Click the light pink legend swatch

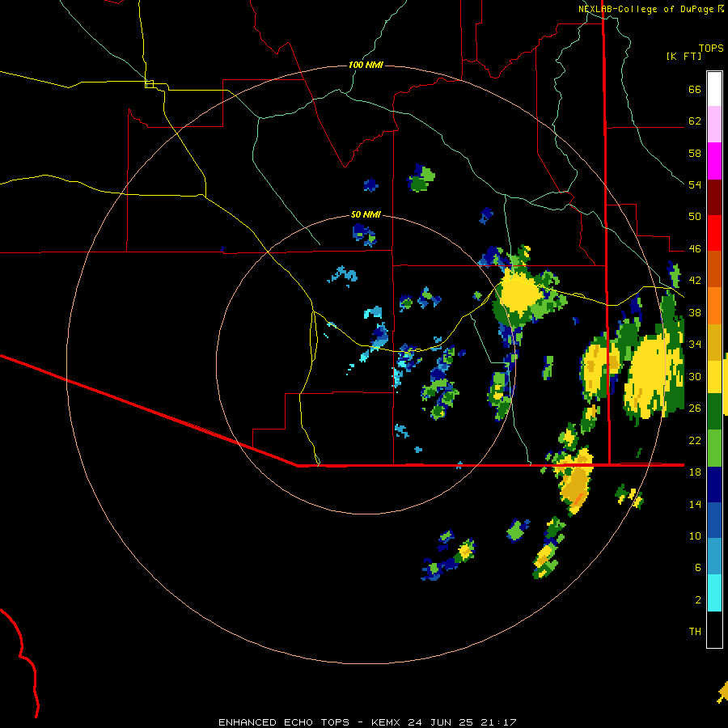[714, 125]
